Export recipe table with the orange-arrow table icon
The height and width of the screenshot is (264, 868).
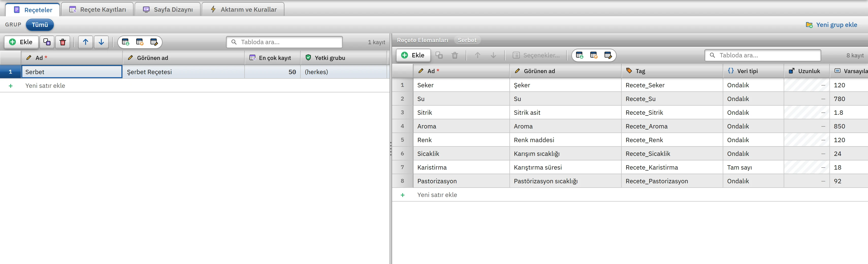(x=140, y=42)
